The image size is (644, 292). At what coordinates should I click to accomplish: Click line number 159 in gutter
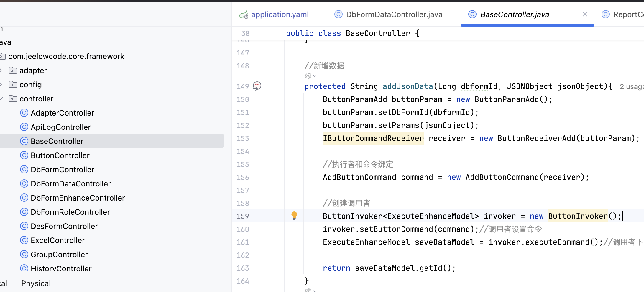pos(243,216)
